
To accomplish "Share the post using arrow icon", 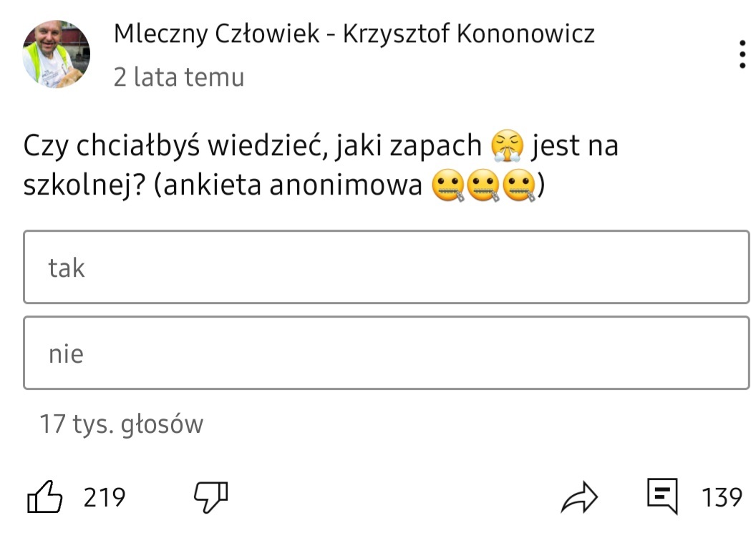I will pos(578,497).
